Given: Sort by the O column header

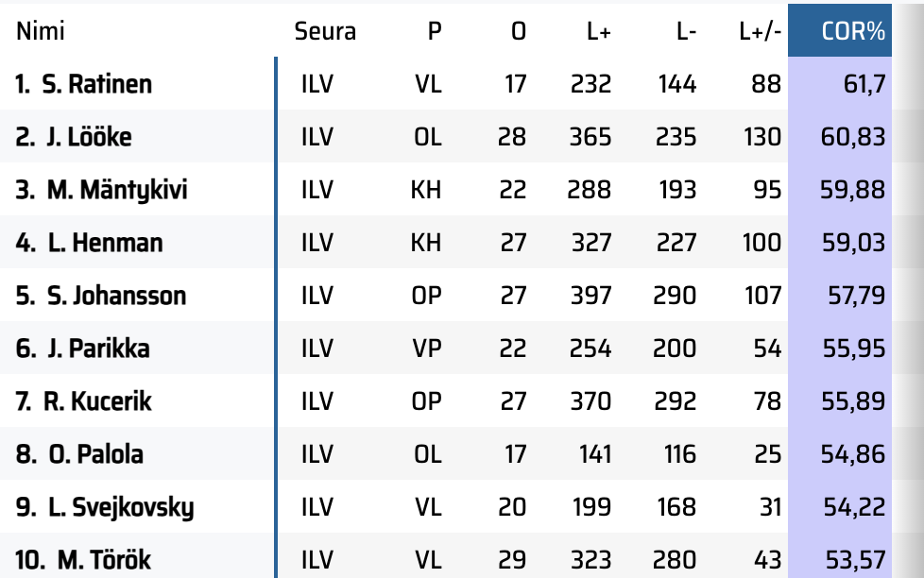Looking at the screenshot, I should click(x=518, y=31).
